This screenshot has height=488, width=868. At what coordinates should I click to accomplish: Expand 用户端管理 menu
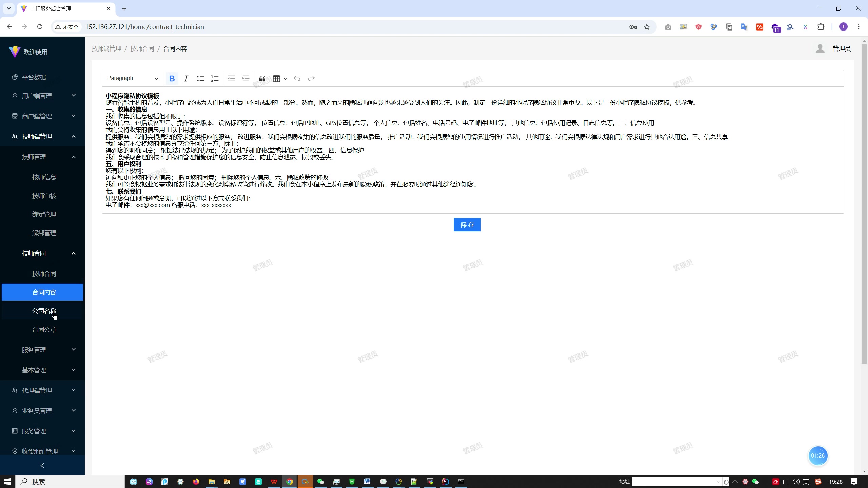click(42, 96)
